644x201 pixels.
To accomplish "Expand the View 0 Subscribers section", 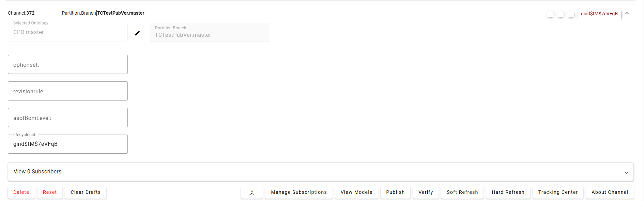I will (x=626, y=172).
